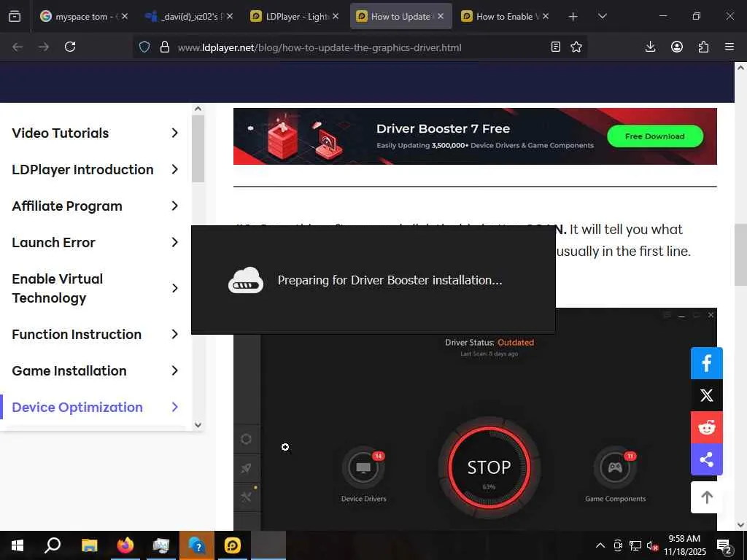Toggle reader view icon in address bar

click(x=555, y=47)
